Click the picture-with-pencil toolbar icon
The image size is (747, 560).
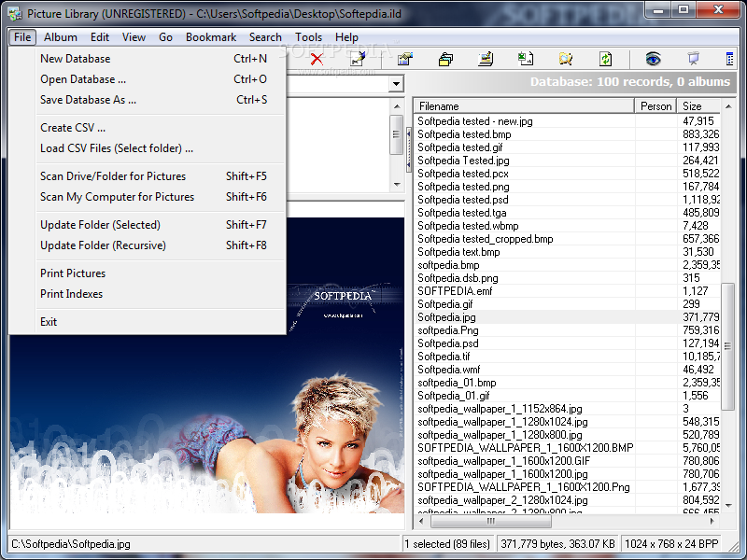click(x=486, y=59)
